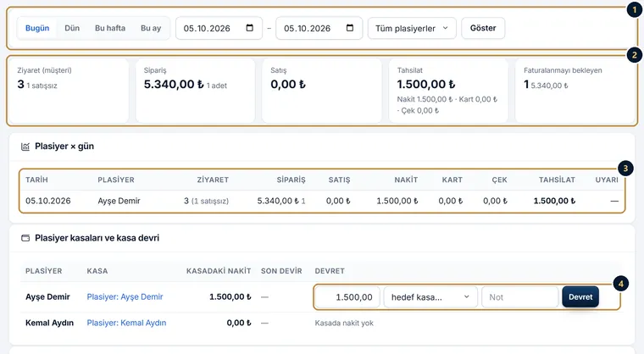Screen dimensions: 644x354
Task: Click the TAHSİLAT column header
Action: pos(557,180)
